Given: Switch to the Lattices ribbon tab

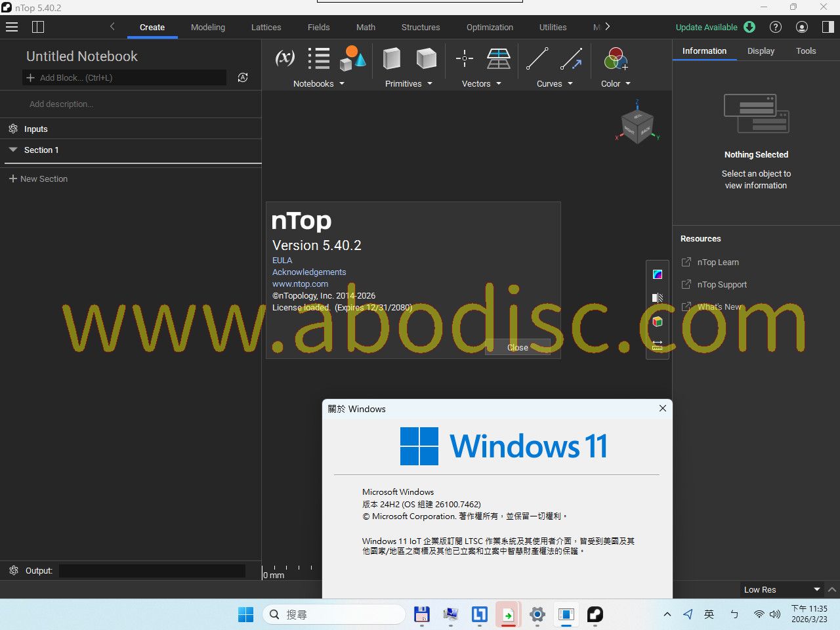Looking at the screenshot, I should click(x=266, y=28).
